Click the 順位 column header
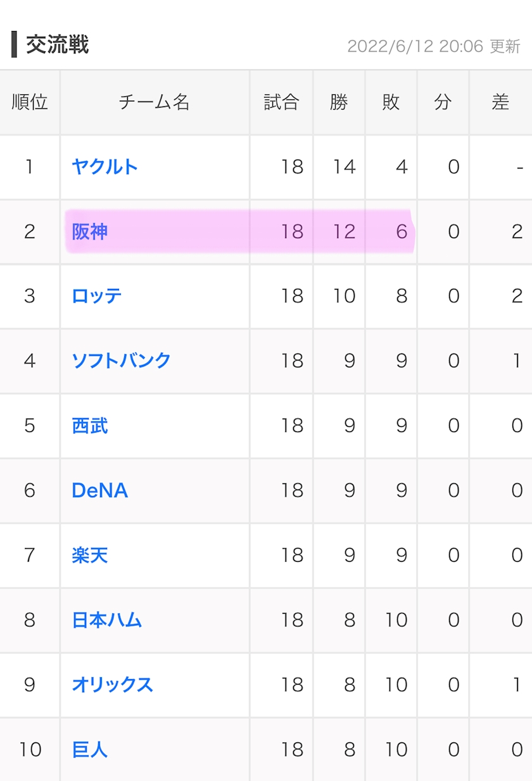Viewport: 532px width, 781px height. [30, 102]
